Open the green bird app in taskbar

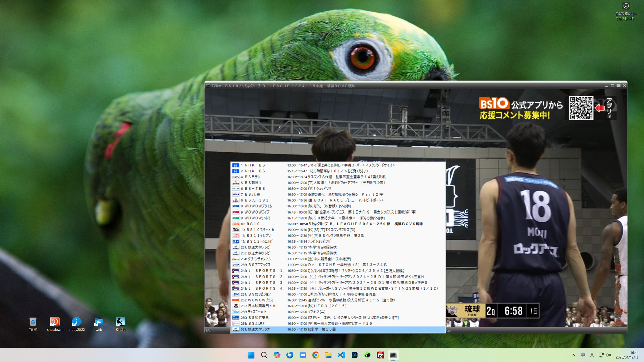(x=367, y=355)
